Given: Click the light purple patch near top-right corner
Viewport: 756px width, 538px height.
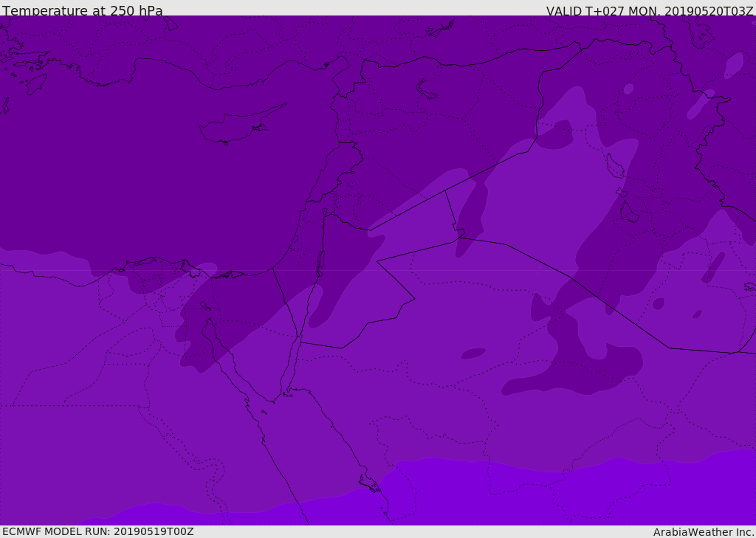Looking at the screenshot, I should click(734, 65).
